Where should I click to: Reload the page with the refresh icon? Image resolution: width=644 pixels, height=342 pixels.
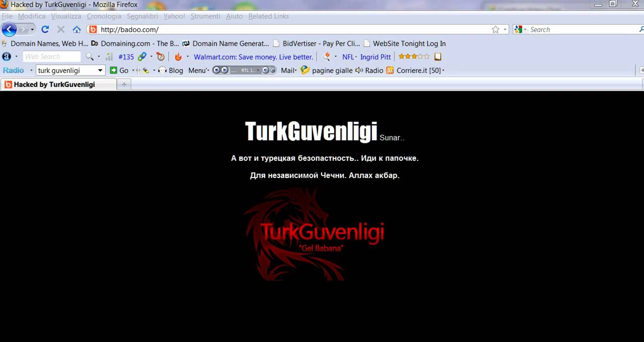45,29
